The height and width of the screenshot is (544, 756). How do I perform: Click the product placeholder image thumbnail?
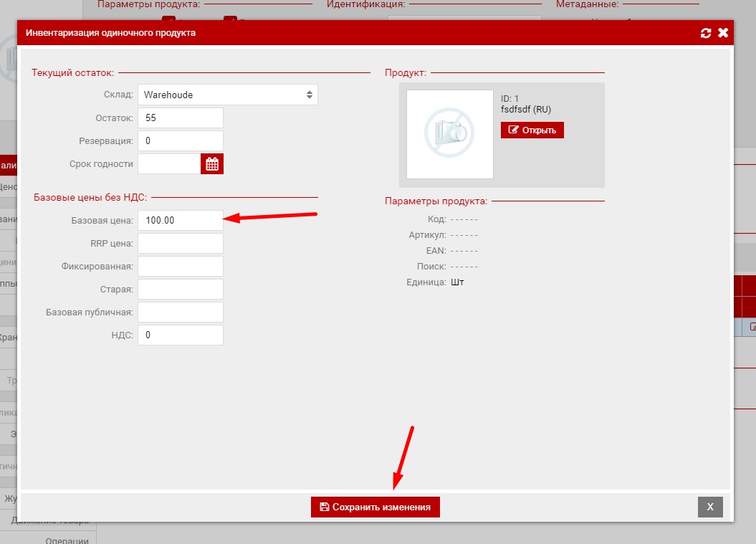(x=449, y=134)
